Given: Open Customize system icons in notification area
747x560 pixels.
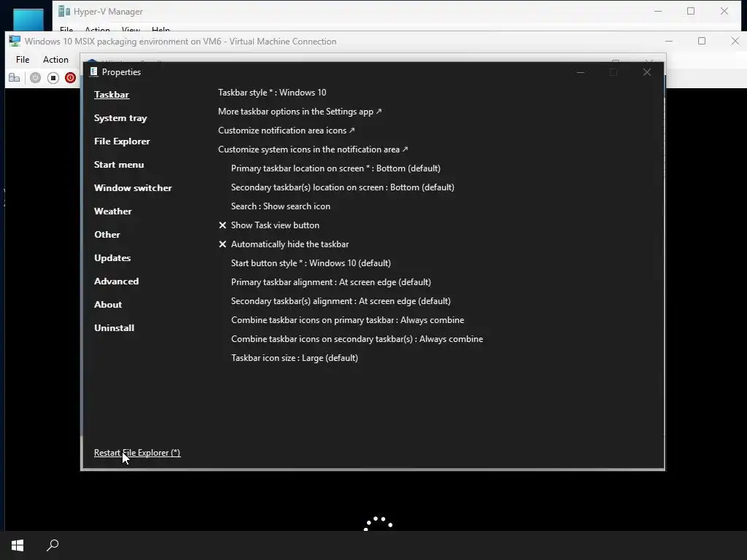Looking at the screenshot, I should (x=313, y=149).
